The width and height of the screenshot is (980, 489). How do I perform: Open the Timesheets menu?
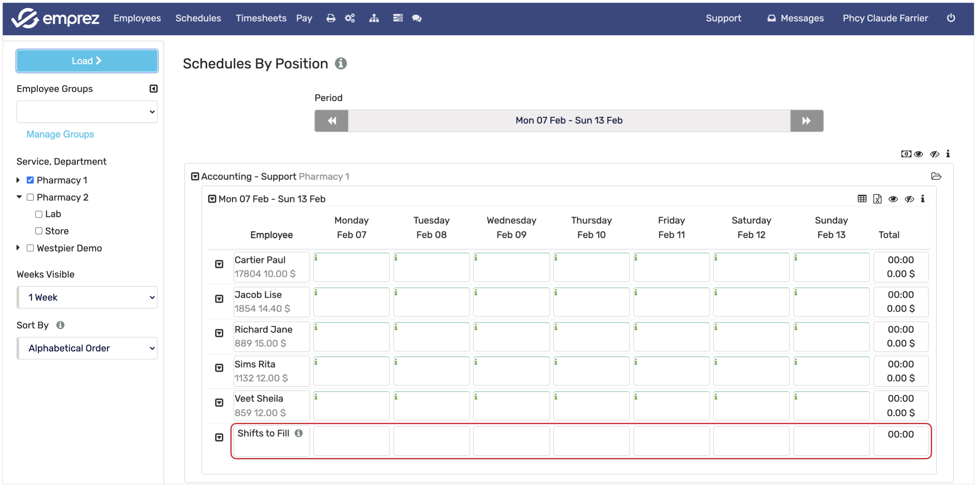261,18
